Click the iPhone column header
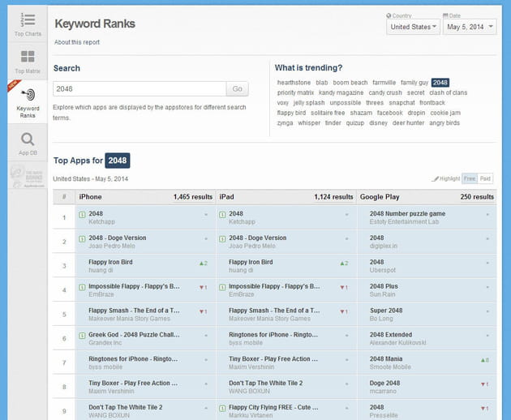Viewport: 511px width, 420px height. (90, 197)
